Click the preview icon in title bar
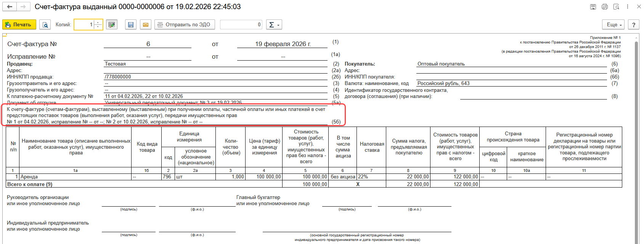 pyautogui.click(x=616, y=7)
